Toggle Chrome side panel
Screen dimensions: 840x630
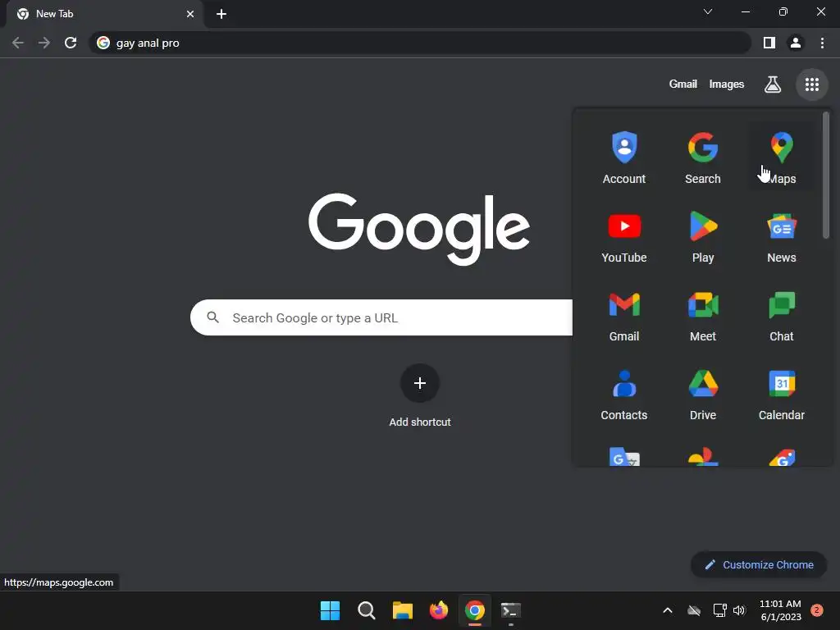(x=769, y=43)
